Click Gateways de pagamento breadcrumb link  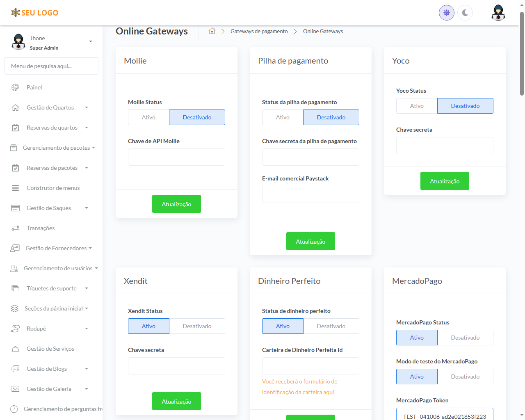point(259,31)
